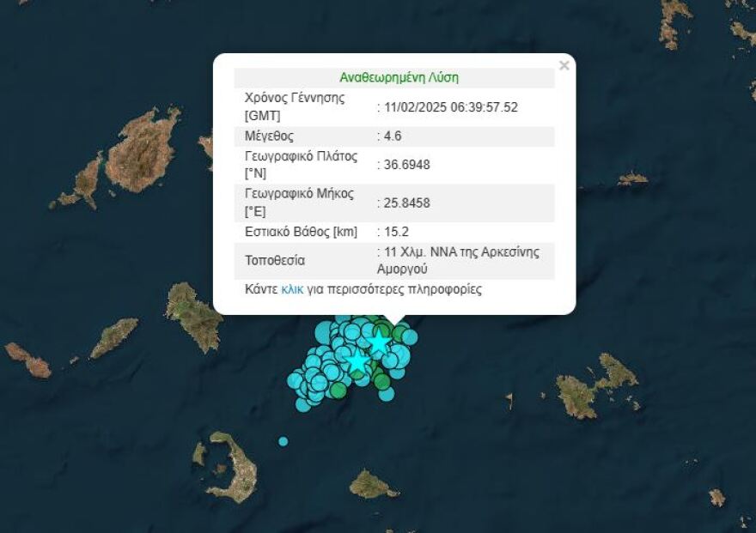Click the location text 'ΝΝΑ της Αρκεσίνης Αμοργού'
This screenshot has height=533, width=756.
464,261
